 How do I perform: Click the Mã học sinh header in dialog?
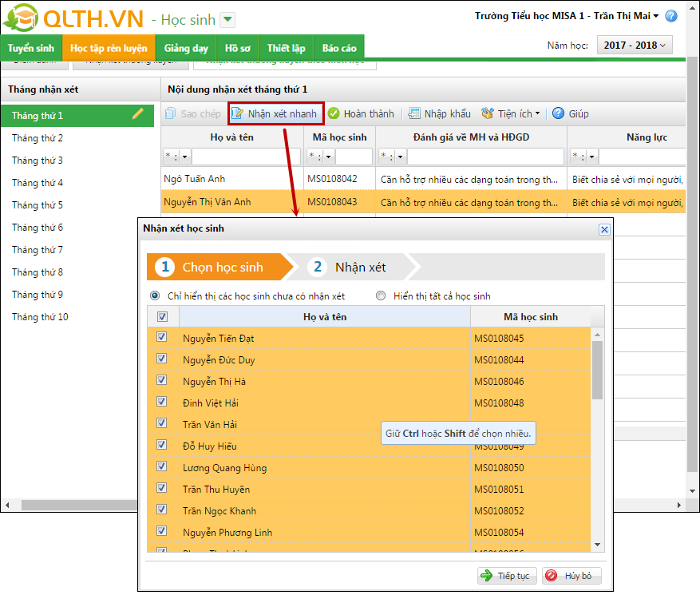[530, 317]
